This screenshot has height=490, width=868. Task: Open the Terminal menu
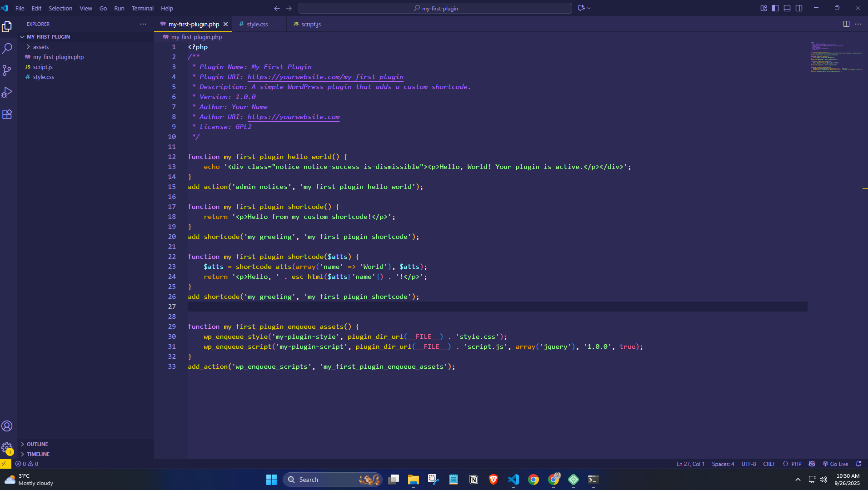(142, 8)
